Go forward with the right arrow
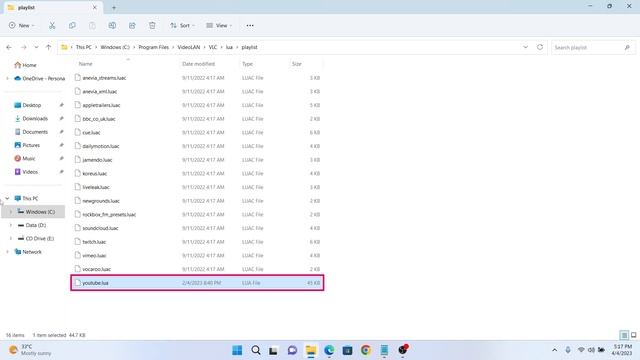Viewport: 640px width, 360px height. click(24, 47)
